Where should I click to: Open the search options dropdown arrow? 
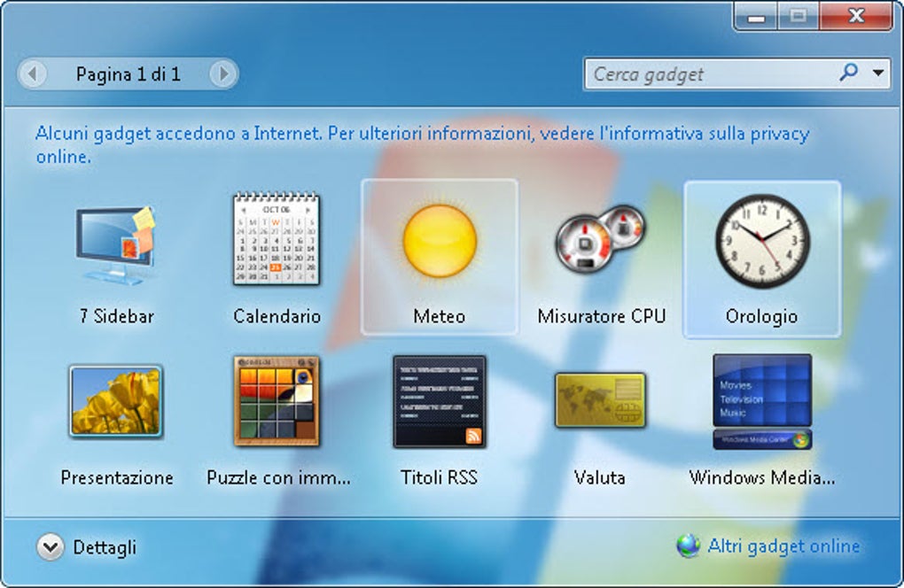tap(878, 73)
